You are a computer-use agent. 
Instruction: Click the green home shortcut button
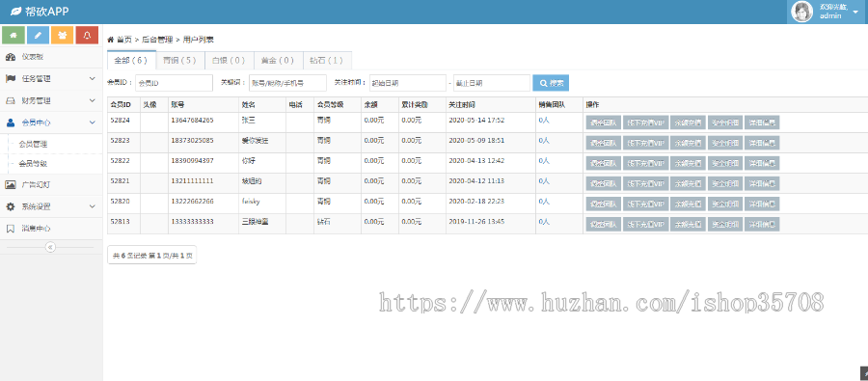tap(14, 35)
